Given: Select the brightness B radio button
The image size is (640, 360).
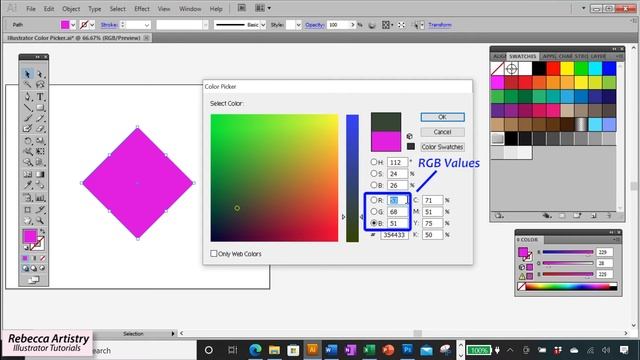Looking at the screenshot, I should (373, 185).
